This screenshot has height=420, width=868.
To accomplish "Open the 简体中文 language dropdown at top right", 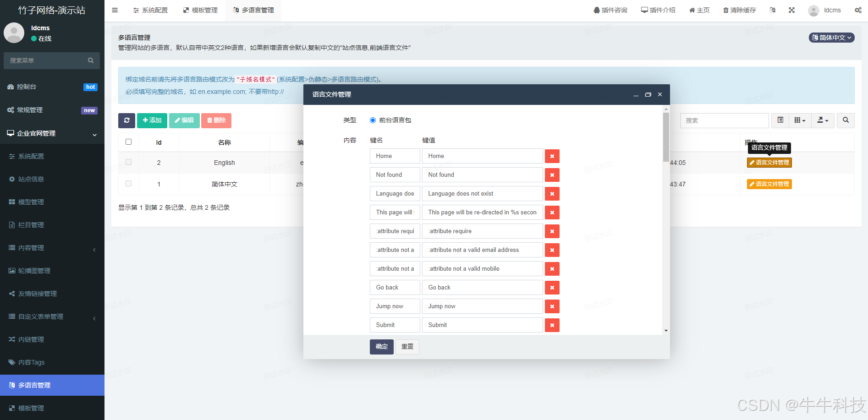I will pyautogui.click(x=831, y=38).
